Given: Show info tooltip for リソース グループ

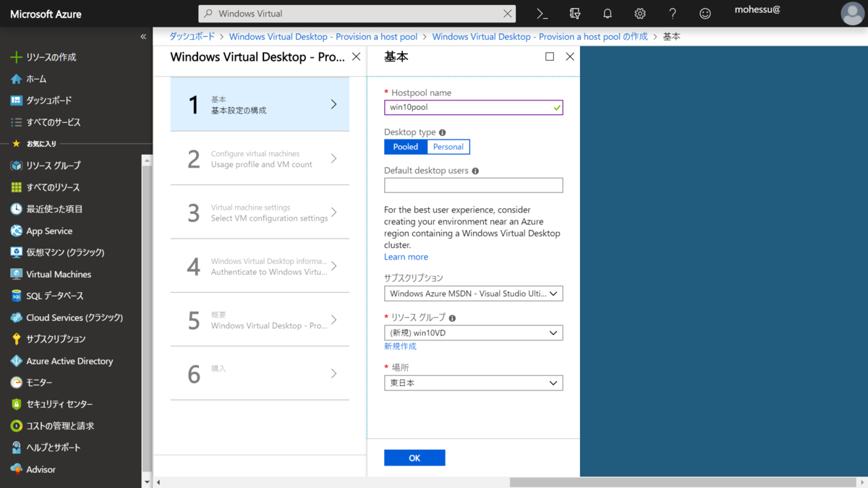Looking at the screenshot, I should click(x=452, y=318).
